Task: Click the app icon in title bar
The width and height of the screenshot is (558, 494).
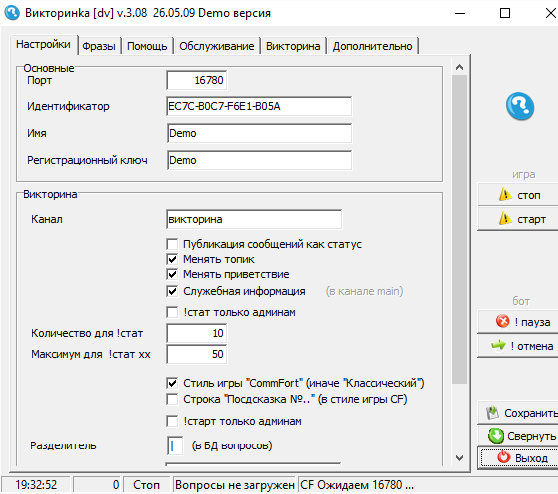Action: coord(12,13)
